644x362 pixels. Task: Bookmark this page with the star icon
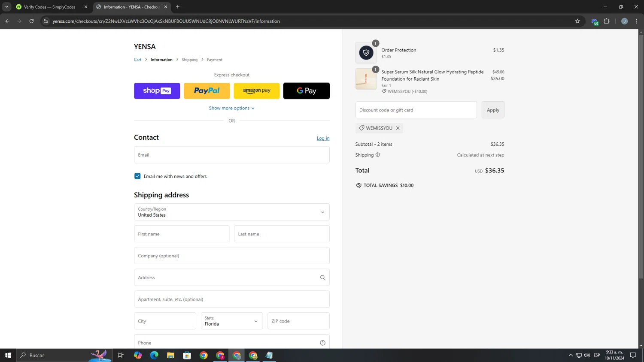(x=577, y=21)
